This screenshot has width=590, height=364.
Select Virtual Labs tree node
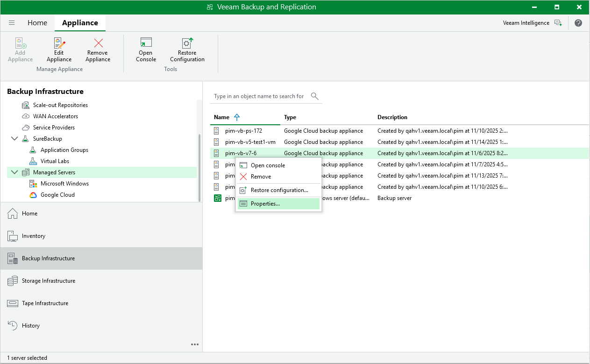[55, 161]
